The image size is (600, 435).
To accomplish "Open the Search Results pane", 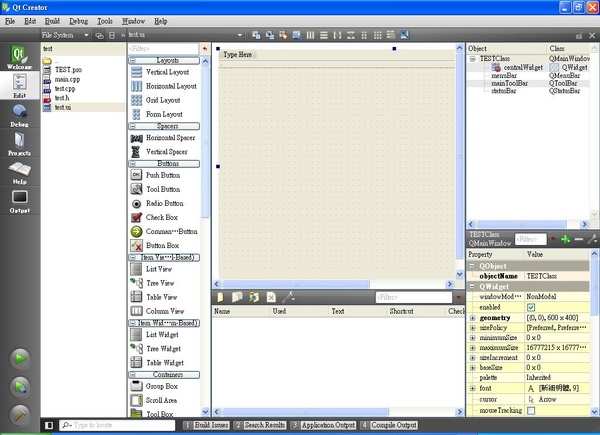I will click(260, 425).
